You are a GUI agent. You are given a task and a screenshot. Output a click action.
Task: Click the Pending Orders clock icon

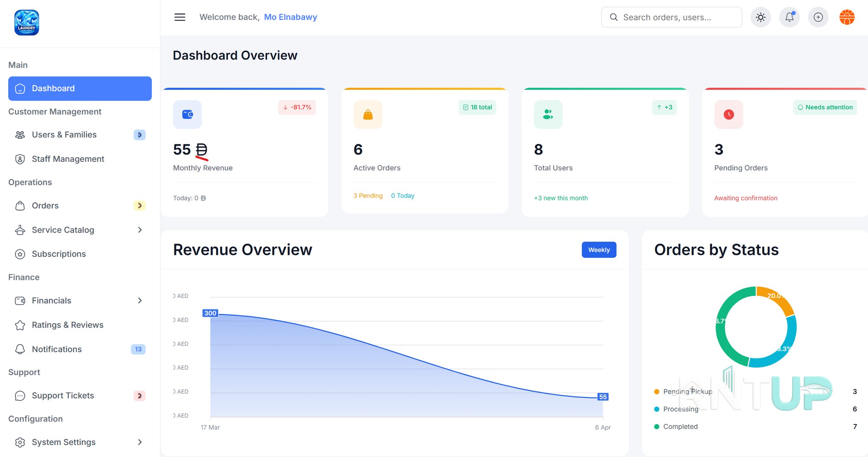coord(729,115)
